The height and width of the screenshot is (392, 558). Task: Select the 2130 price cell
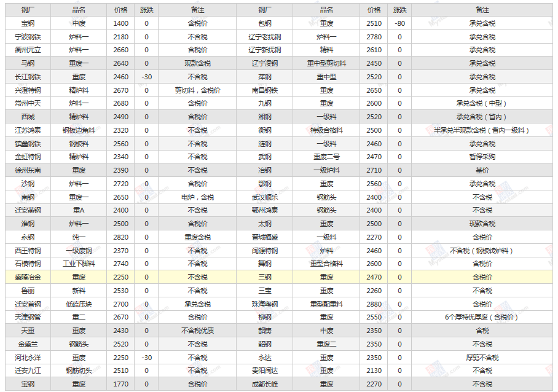tap(374, 370)
